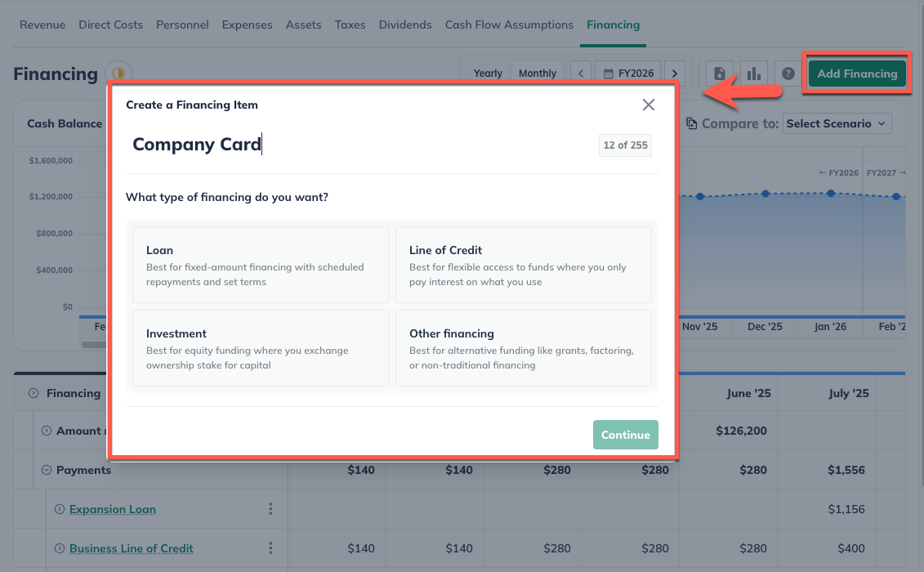Screen dimensions: 924x572
Task: Open the kebab menu on Expansion Loan
Action: (270, 508)
